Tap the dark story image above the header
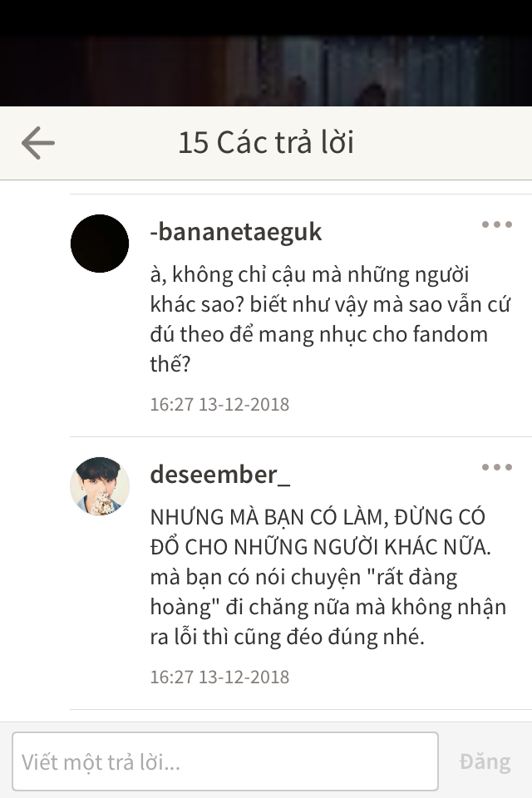The width and height of the screenshot is (532, 798). (x=266, y=71)
